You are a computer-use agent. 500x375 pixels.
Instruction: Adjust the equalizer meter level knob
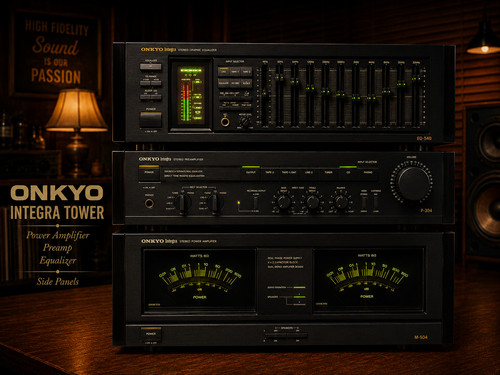pos(245,122)
